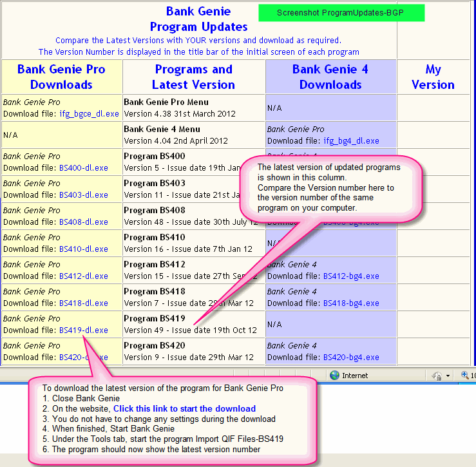Click N/A in Bank Genie Pro Menu row
The width and height of the screenshot is (476, 467).
(274, 108)
